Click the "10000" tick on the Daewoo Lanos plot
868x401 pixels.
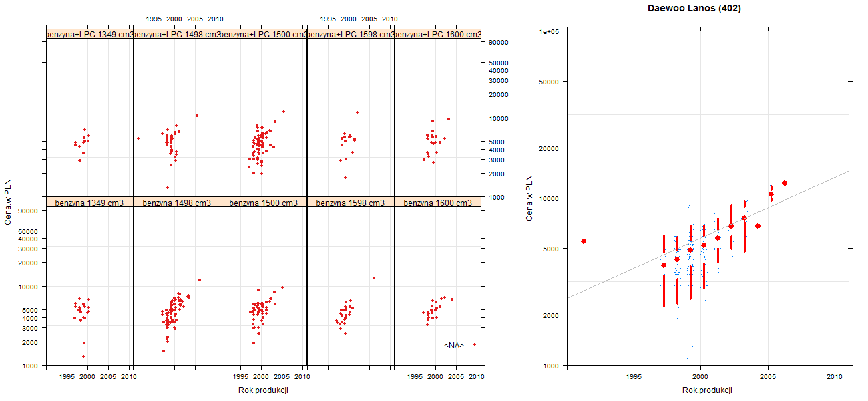coord(550,198)
